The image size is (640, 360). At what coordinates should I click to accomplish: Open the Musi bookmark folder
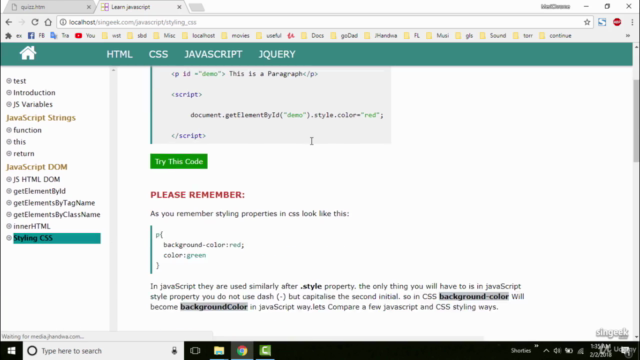click(438, 36)
